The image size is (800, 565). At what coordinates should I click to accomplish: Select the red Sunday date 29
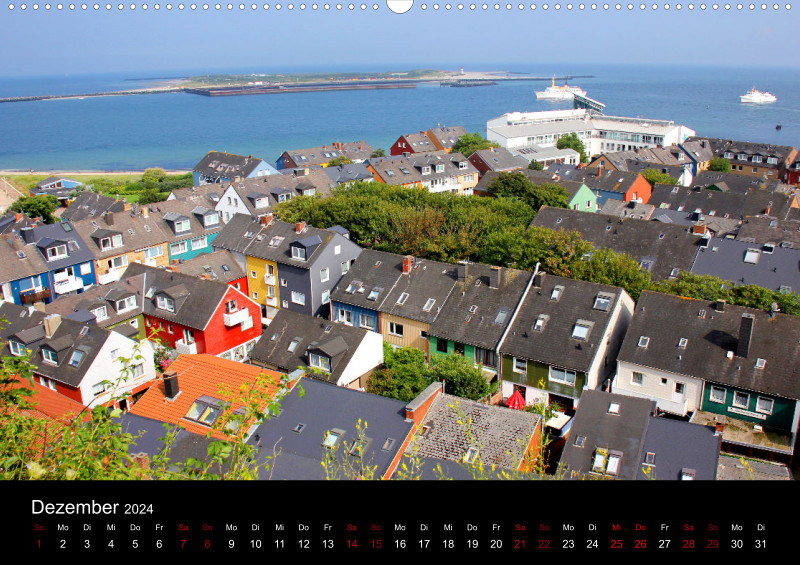pos(713,544)
